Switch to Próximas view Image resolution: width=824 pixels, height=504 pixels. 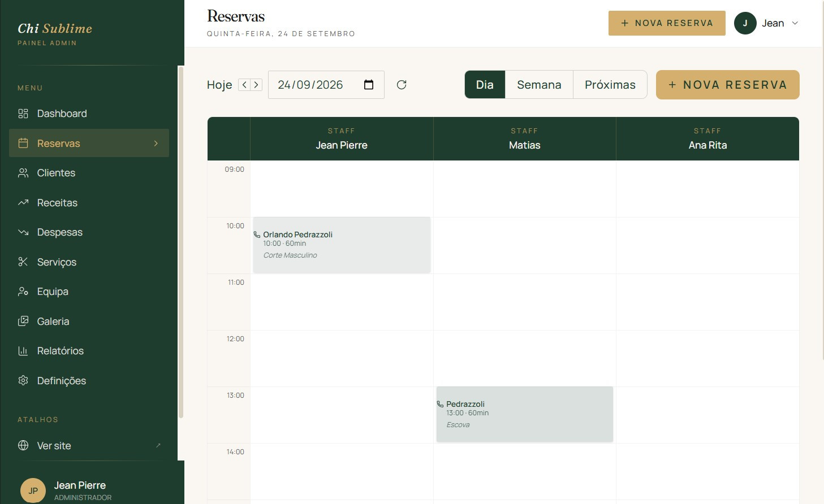pos(610,85)
